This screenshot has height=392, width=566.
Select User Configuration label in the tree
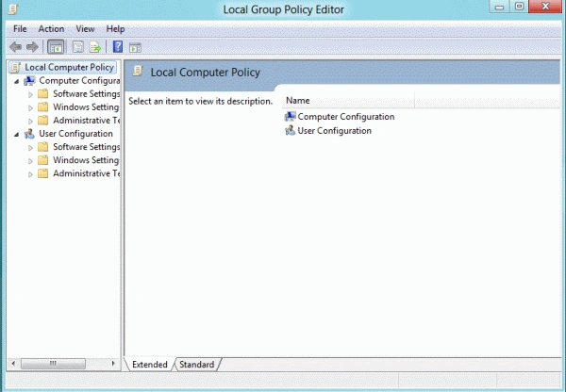pyautogui.click(x=75, y=134)
